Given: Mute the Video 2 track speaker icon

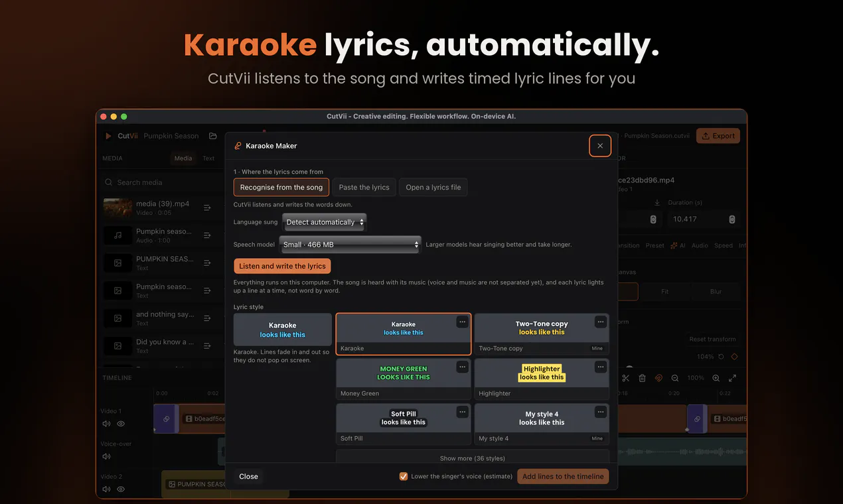Looking at the screenshot, I should pos(106,489).
